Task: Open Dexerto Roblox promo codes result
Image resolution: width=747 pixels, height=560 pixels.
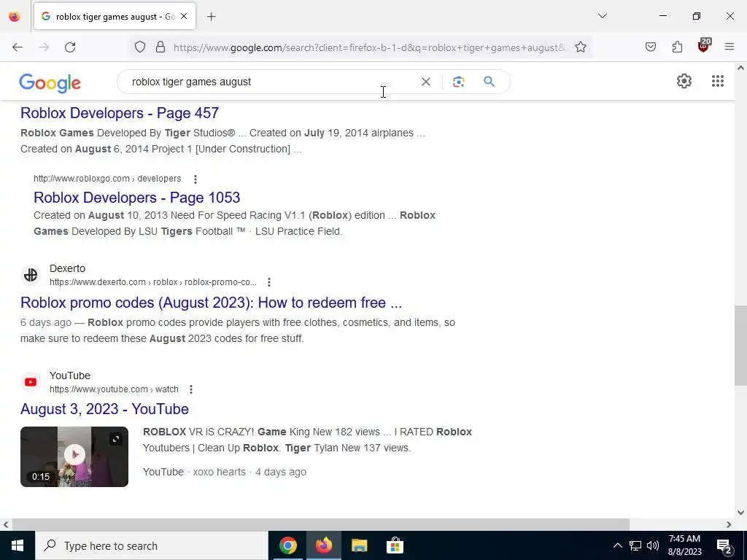Action: tap(211, 303)
